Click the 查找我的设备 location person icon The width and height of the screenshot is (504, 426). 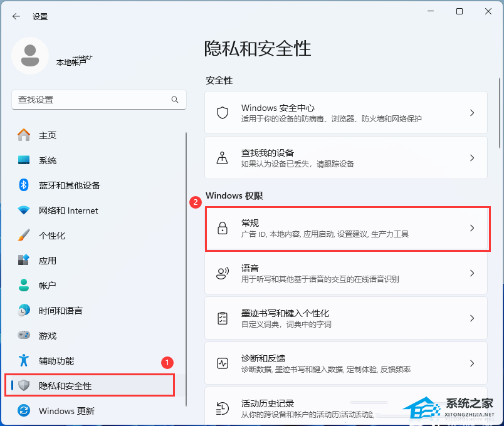[x=223, y=158]
